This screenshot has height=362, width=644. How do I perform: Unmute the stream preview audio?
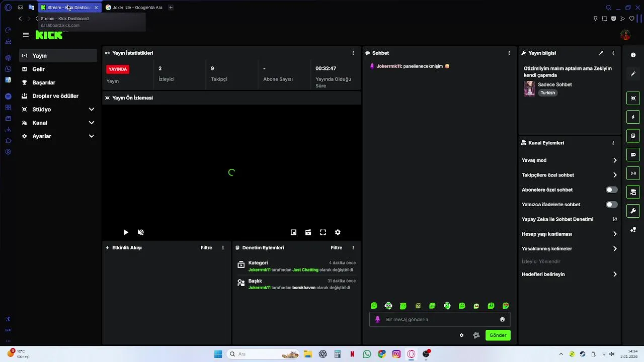[x=141, y=232]
